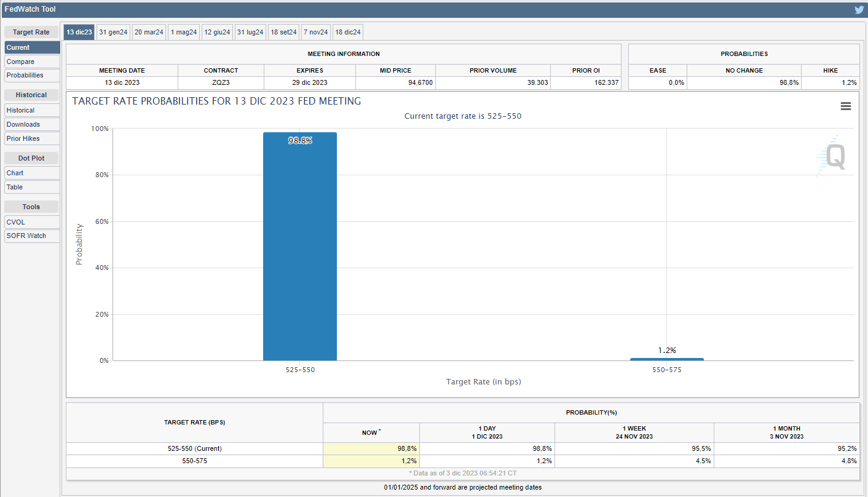
Task: Open the 1 mag24 meeting tab
Action: pyautogui.click(x=184, y=32)
